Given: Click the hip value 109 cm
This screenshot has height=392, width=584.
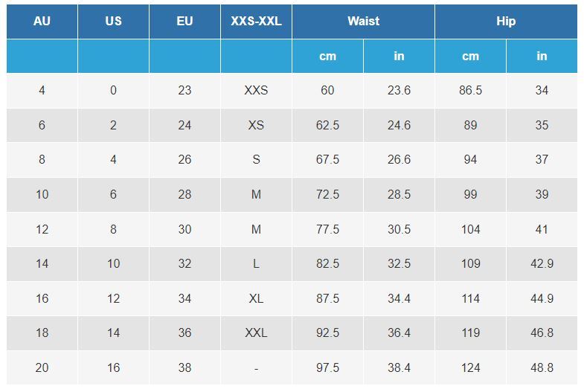Looking at the screenshot, I should (470, 263).
